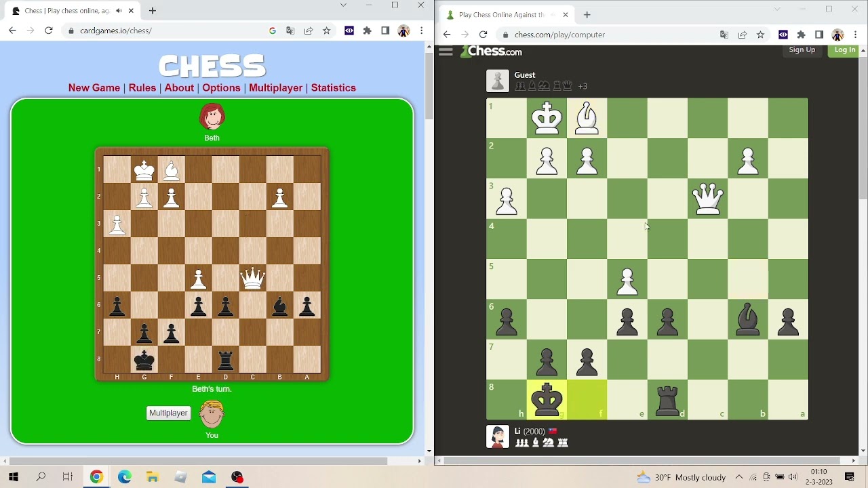This screenshot has height=488, width=868.
Task: Open new tab in left browser
Action: pyautogui.click(x=153, y=11)
